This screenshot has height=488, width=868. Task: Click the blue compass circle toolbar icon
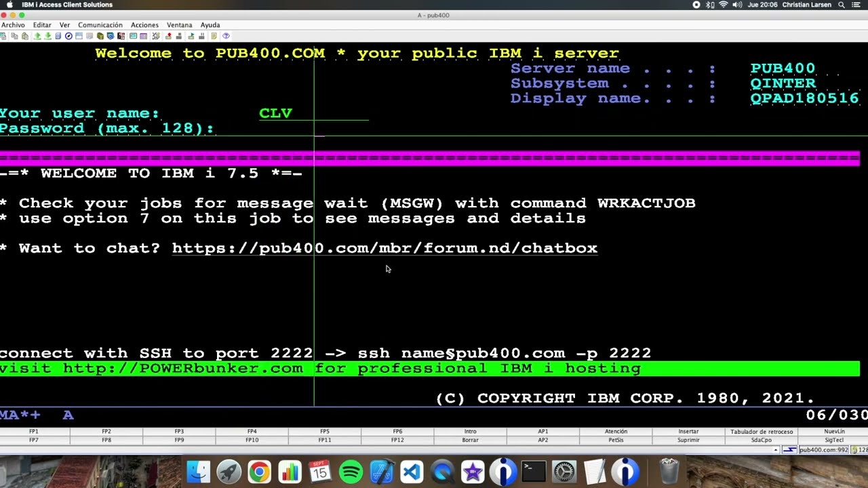[68, 36]
